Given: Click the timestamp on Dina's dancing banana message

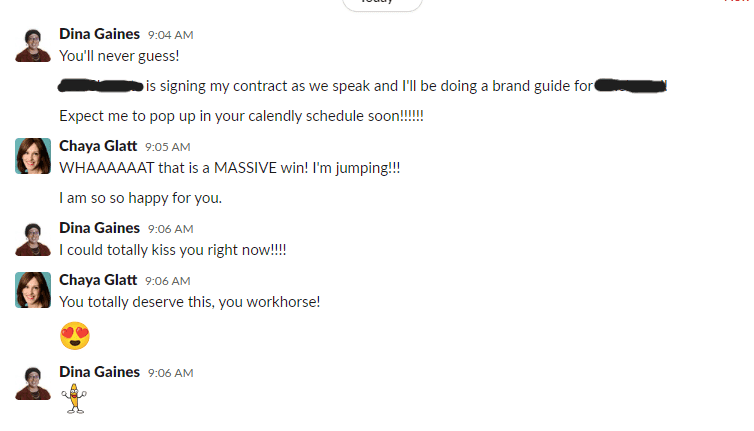Looking at the screenshot, I should [x=170, y=373].
